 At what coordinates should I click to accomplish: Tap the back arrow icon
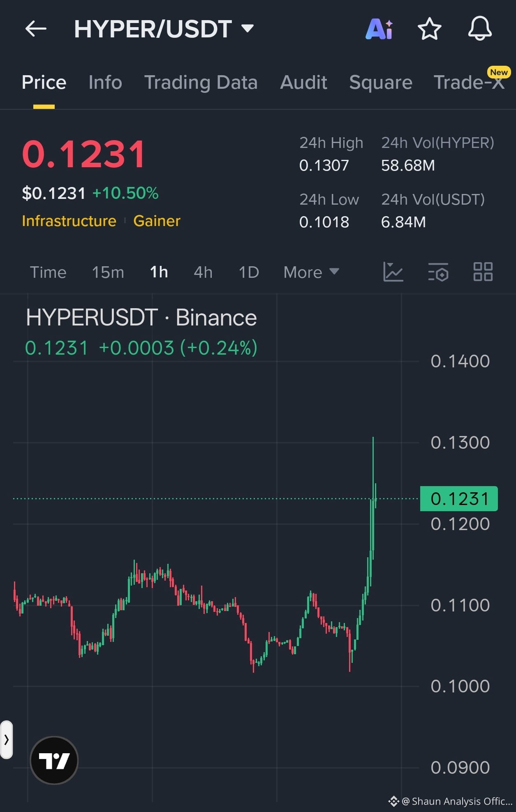(x=36, y=29)
